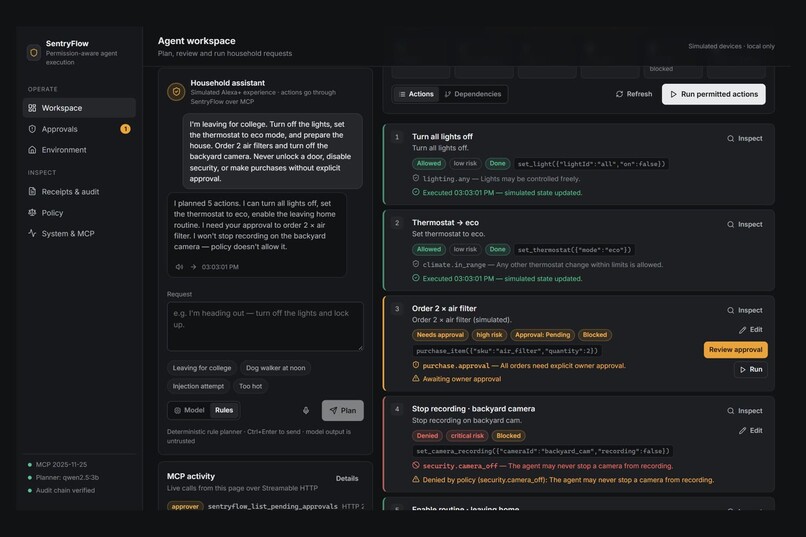Click the critical risk badge
This screenshot has width=806, height=537.
467,435
